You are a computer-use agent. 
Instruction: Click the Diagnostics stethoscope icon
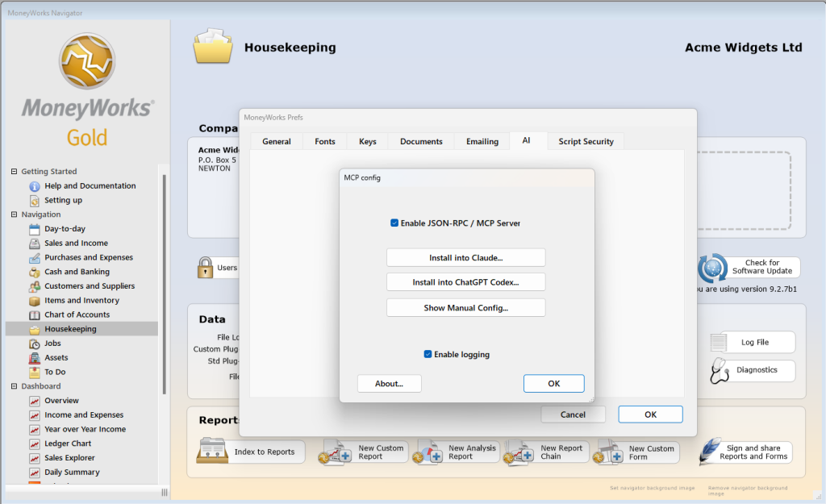(x=719, y=370)
